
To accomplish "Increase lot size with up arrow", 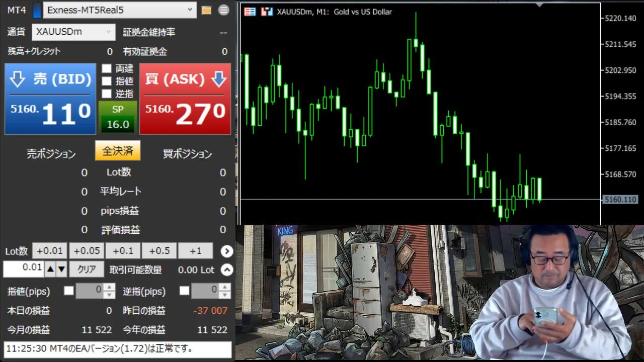I will (x=50, y=269).
